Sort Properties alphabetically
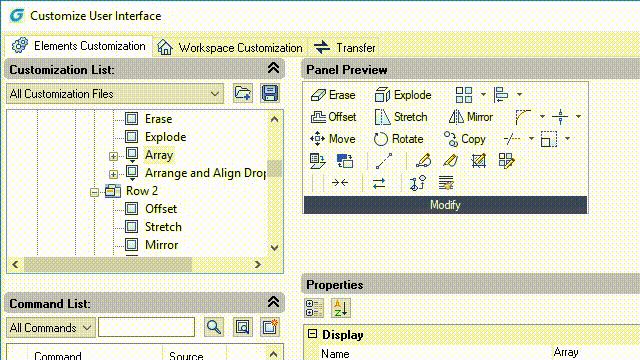 click(x=340, y=308)
